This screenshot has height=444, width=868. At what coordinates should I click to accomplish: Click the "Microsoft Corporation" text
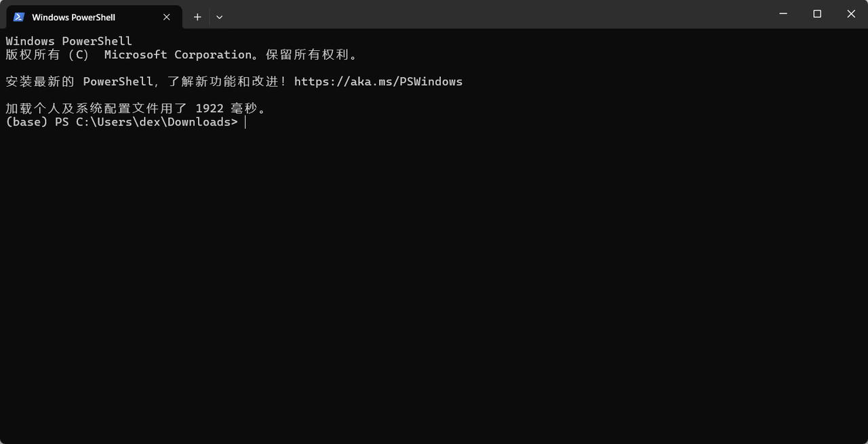click(178, 55)
